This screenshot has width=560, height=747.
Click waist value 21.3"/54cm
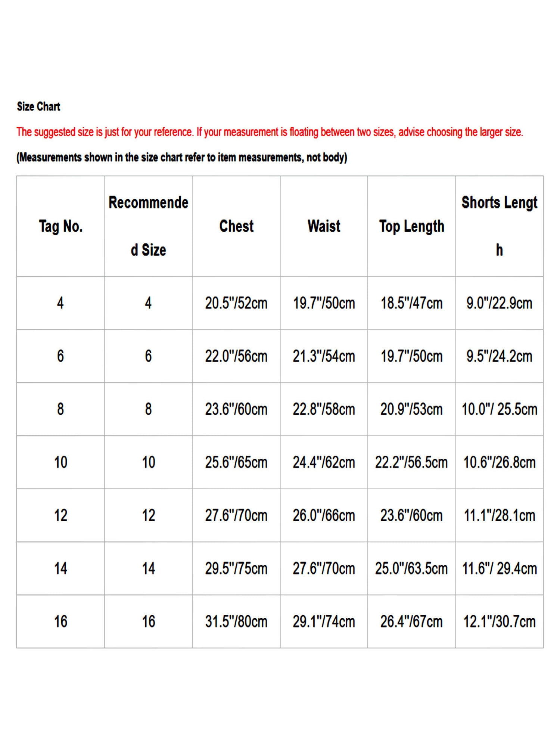[324, 356]
